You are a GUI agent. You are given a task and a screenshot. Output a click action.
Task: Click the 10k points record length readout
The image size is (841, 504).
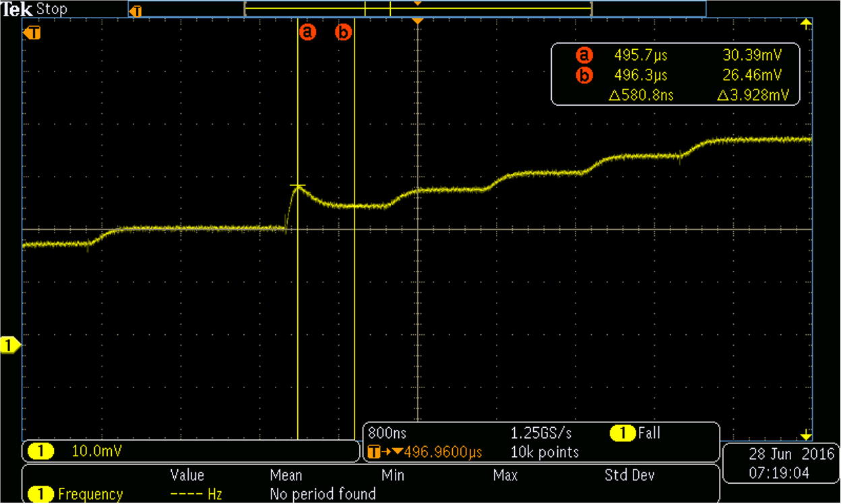pos(544,452)
